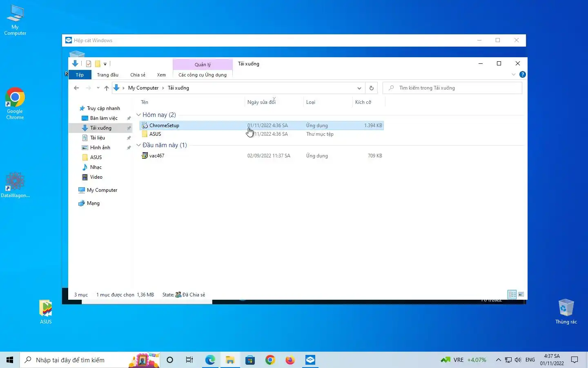Viewport: 588px width, 368px height.
Task: Open Windows Sandbox taskbar icon
Action: point(310,360)
